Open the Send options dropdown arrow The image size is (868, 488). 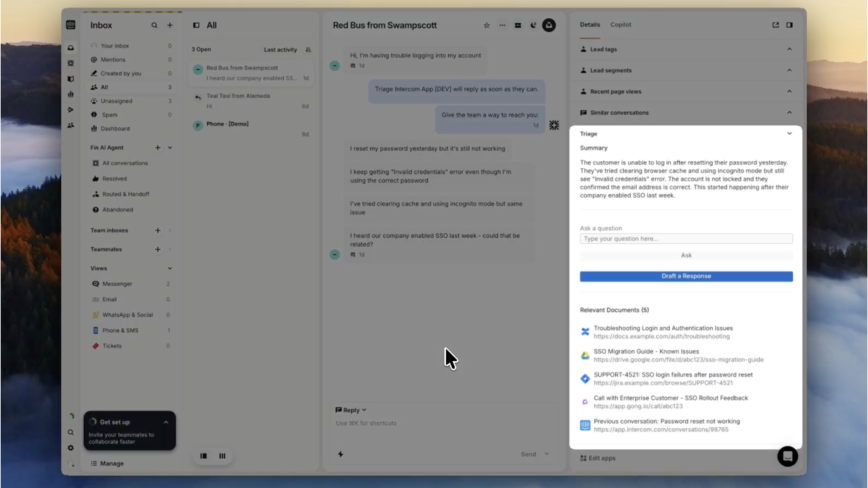[x=547, y=454]
